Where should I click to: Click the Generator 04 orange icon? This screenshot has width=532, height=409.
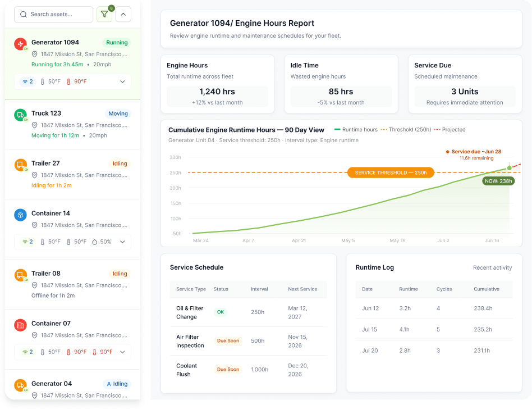click(x=20, y=385)
